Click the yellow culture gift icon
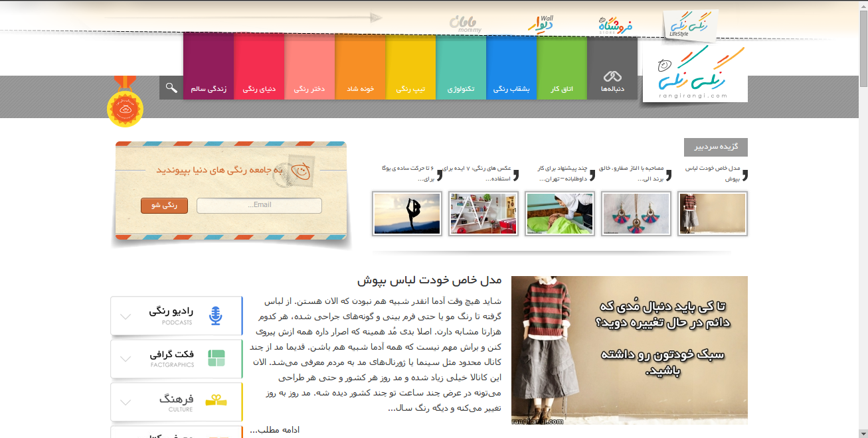The width and height of the screenshot is (868, 438). (x=217, y=400)
